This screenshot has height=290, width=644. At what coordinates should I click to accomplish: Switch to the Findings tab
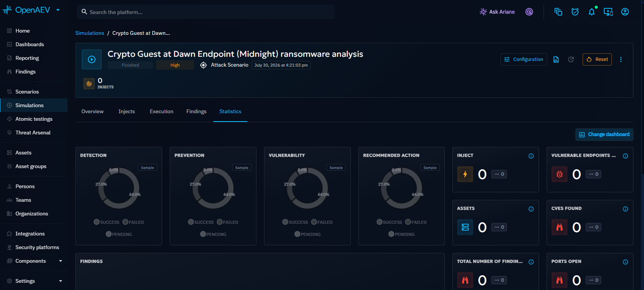click(196, 112)
